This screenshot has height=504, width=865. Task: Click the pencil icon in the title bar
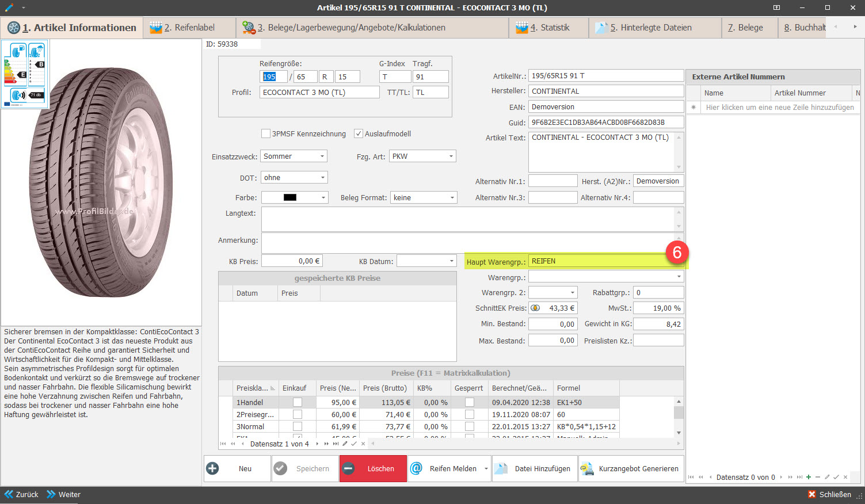(x=9, y=7)
